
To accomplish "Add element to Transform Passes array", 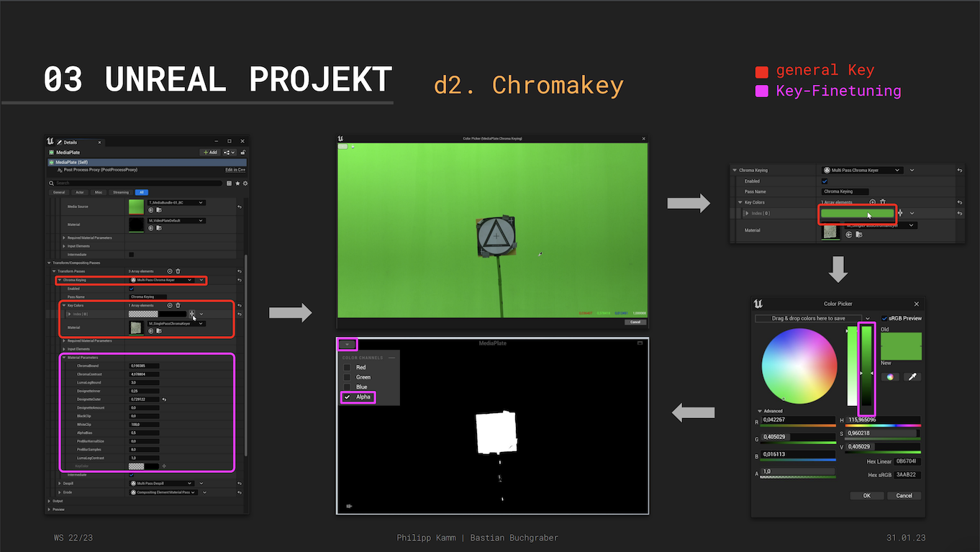I will coord(170,271).
